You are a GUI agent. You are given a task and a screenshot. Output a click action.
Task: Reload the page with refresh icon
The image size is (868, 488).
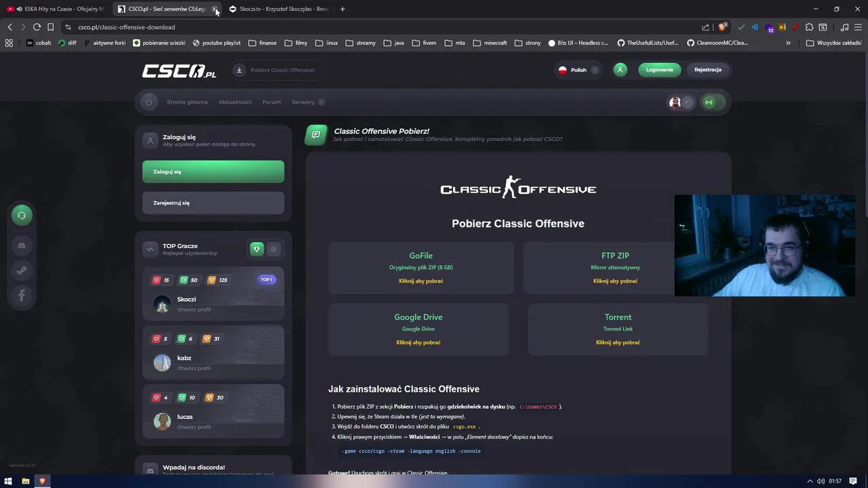pos(37,27)
